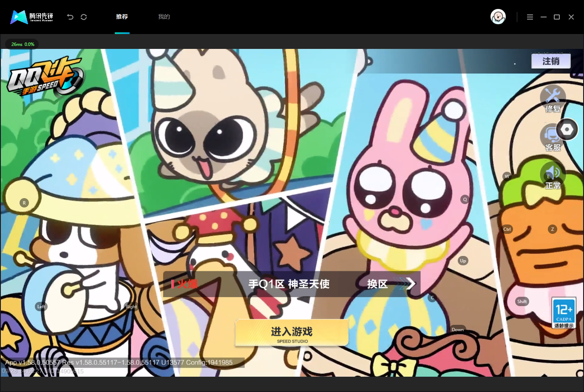This screenshot has height=392, width=584.
Task: Toggle the 正常 sound speaker icon
Action: pyautogui.click(x=553, y=176)
